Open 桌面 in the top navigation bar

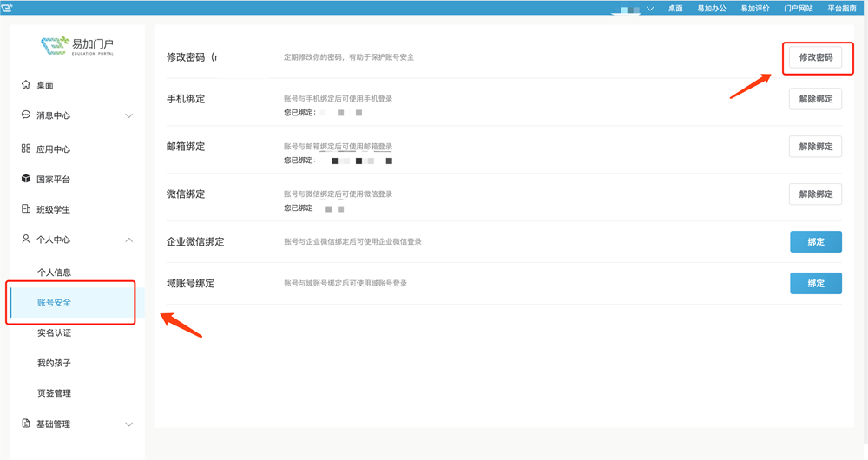(x=675, y=9)
